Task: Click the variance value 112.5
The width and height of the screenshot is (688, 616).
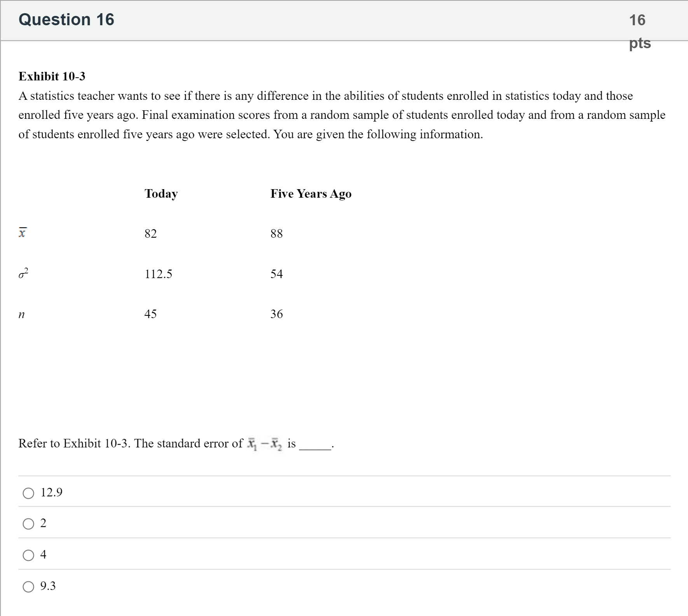Action: point(158,274)
